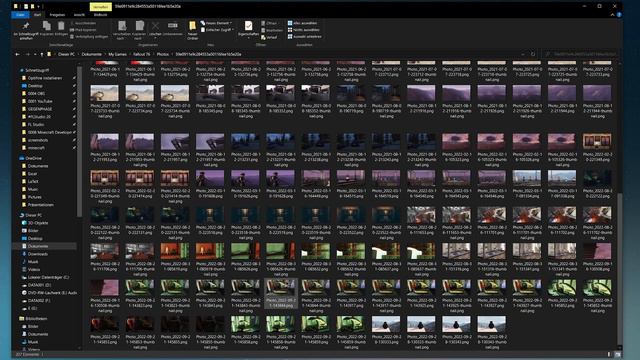Click the navigation pane scrollbar

pos(80,141)
